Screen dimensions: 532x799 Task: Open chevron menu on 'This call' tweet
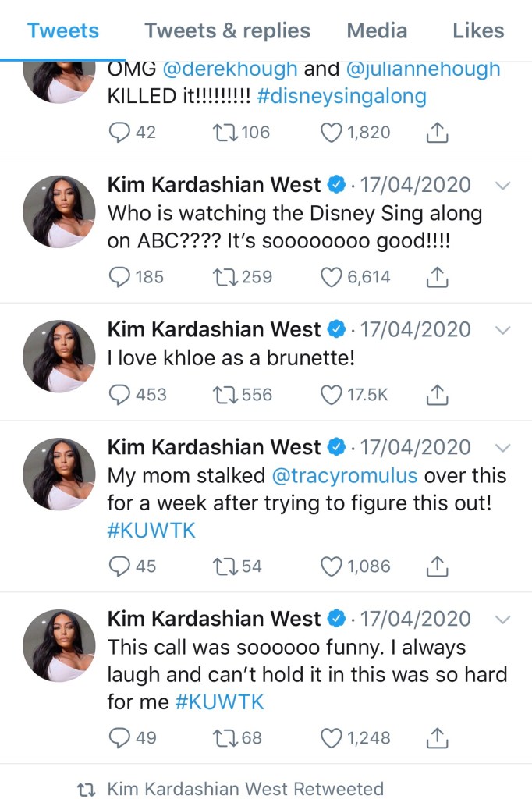coord(503,620)
